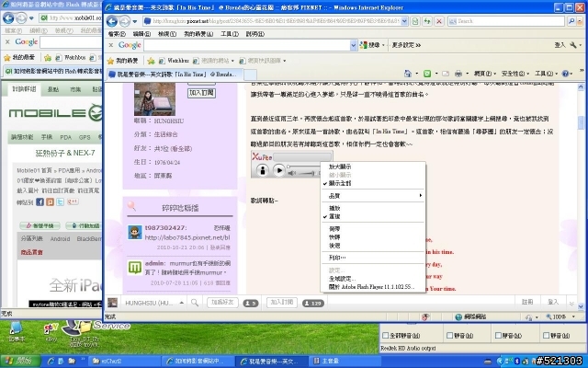The width and height of the screenshot is (588, 368).
Task: Click the Google toolbar 搜尋 search button
Action: pyautogui.click(x=372, y=45)
